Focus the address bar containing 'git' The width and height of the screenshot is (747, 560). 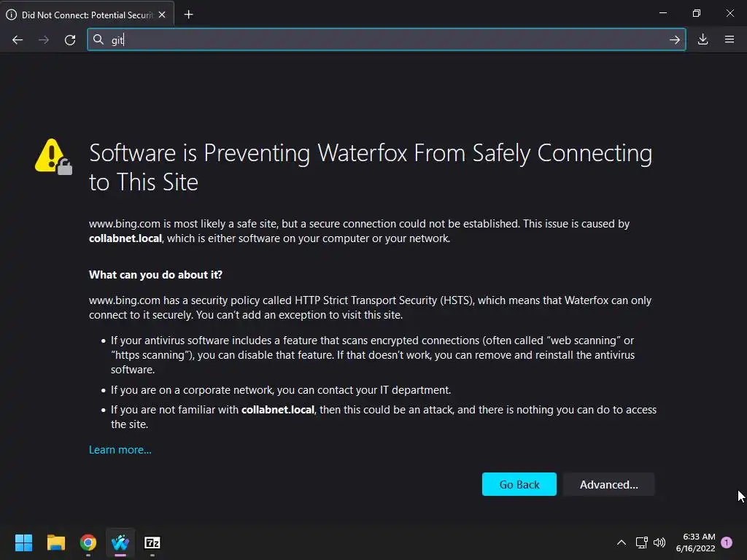click(387, 39)
